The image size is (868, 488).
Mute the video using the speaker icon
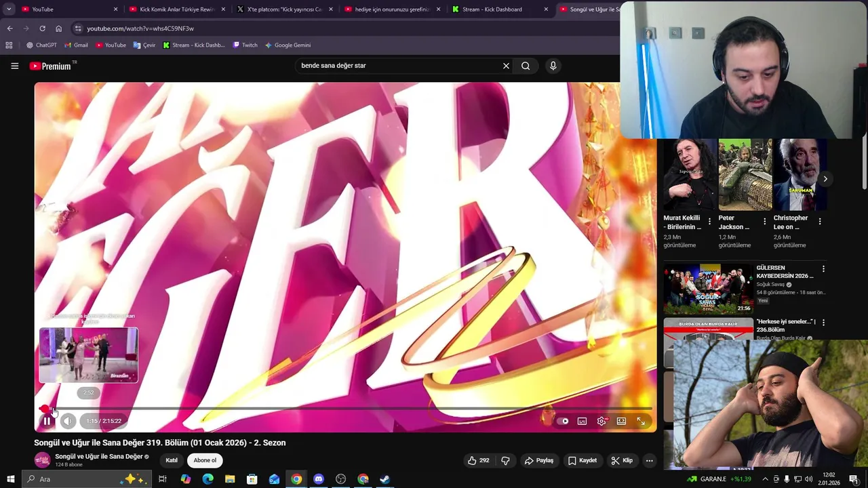pos(68,421)
